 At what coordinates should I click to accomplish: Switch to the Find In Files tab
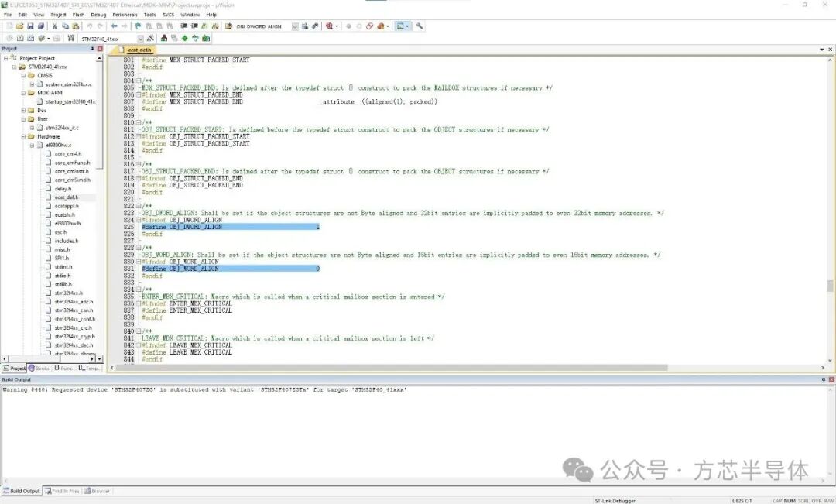coord(63,491)
